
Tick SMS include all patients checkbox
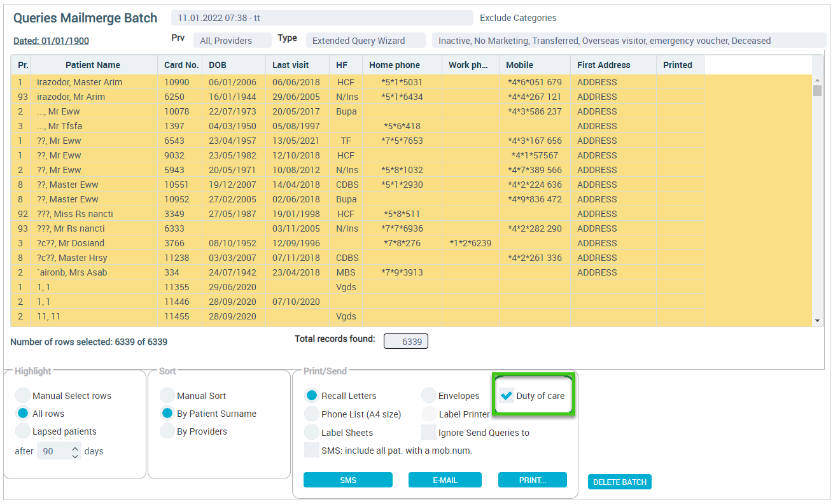pos(312,450)
